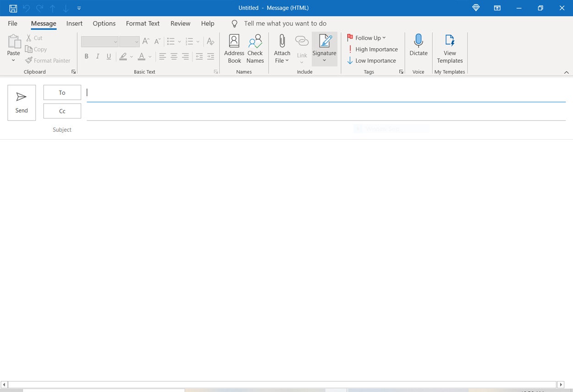Screen dimensions: 573x392
Task: Align text left
Action: [162, 56]
